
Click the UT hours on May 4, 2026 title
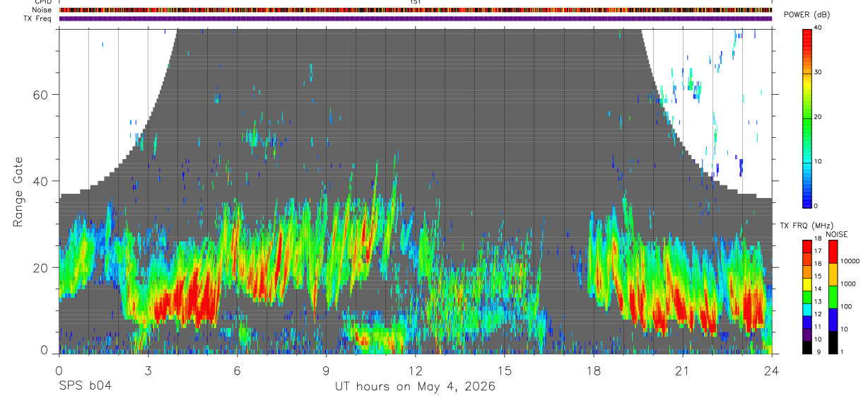415,387
